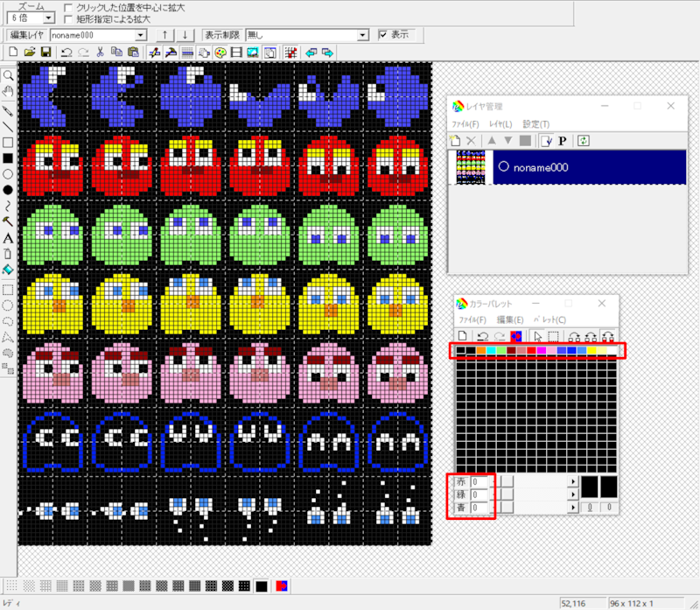Image resolution: width=700 pixels, height=610 pixels.
Task: Select the curve drawing tool
Action: (x=8, y=206)
